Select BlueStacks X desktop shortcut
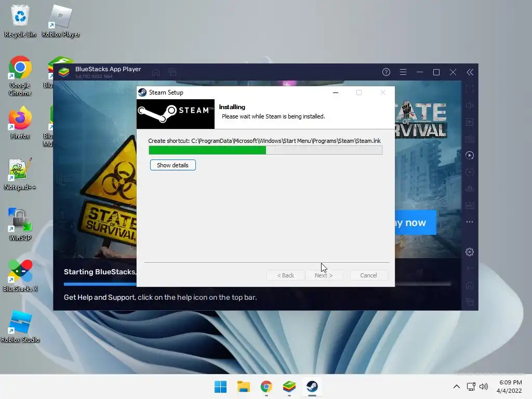 (20, 275)
